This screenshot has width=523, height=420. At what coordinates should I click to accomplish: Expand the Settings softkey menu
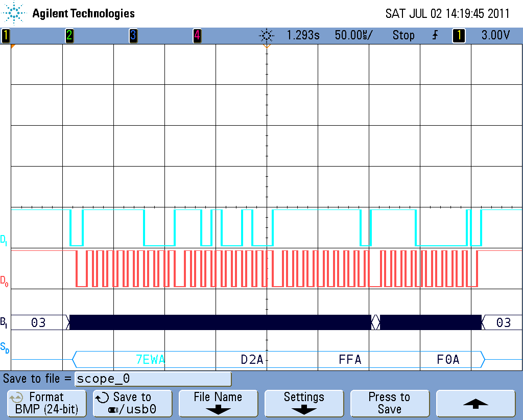303,403
